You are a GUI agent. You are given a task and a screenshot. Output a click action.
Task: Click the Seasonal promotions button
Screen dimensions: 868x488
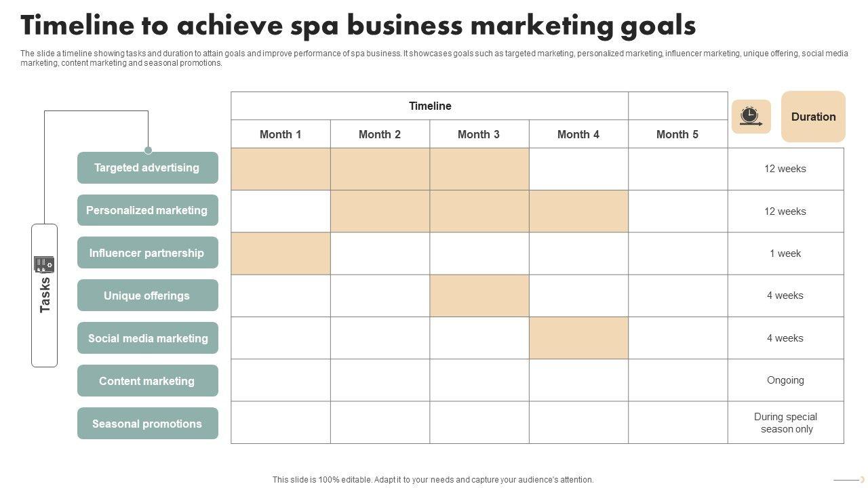[x=148, y=424]
